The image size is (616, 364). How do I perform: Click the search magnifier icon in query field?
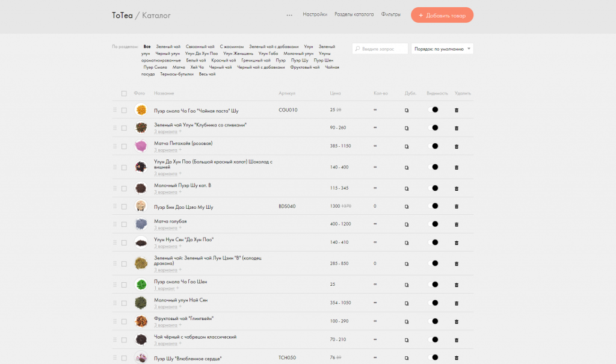[357, 49]
